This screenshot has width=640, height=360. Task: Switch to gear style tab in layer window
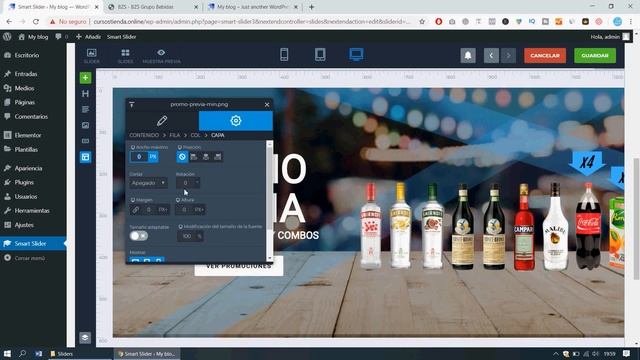(x=236, y=120)
